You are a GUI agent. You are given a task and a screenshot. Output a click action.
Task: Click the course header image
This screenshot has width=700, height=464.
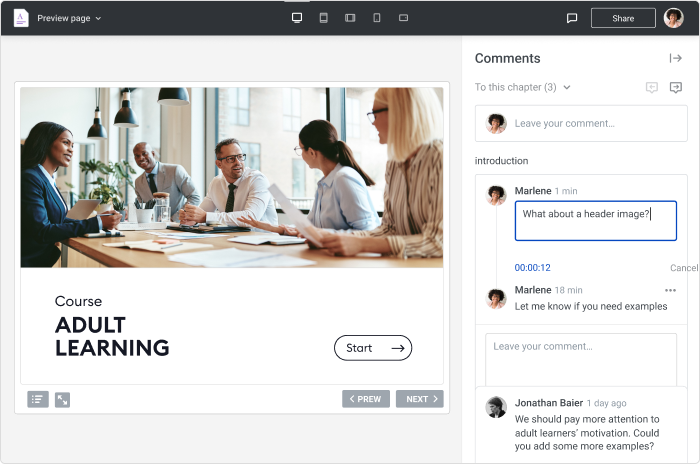(x=232, y=178)
